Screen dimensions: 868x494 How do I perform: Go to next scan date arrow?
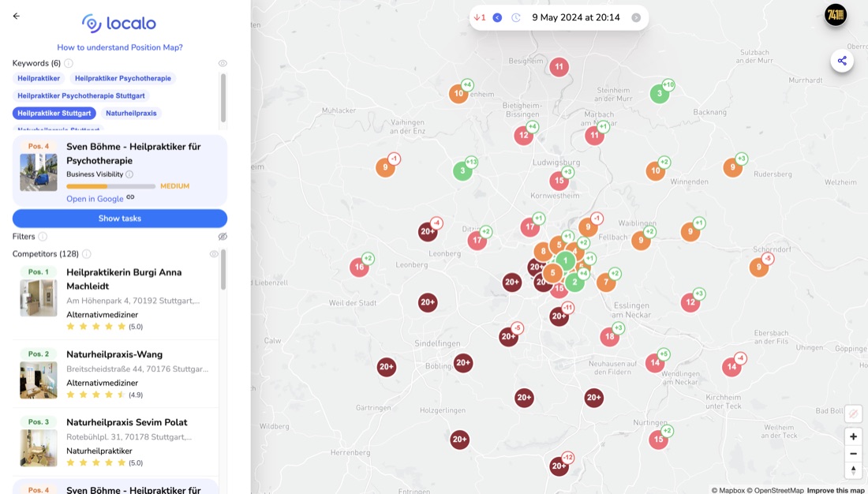[x=636, y=17]
